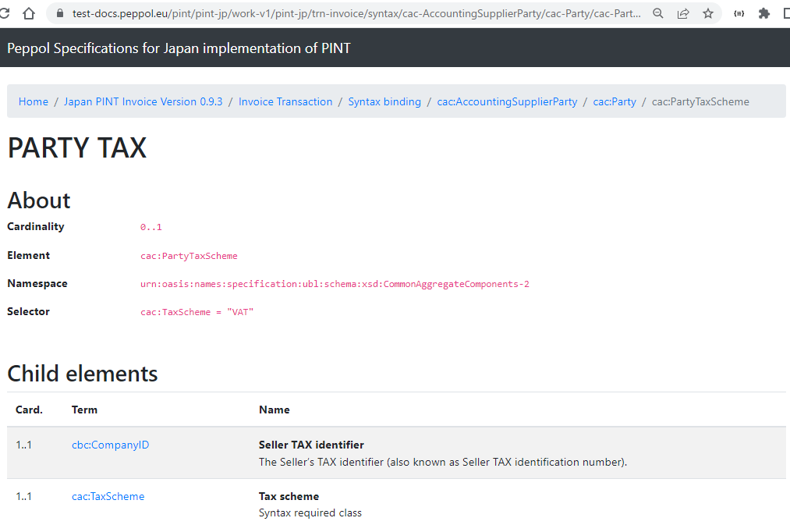Screen dimensions: 790x532
Task: Click the element value cac:PartyTaxScheme code
Action: click(x=189, y=256)
